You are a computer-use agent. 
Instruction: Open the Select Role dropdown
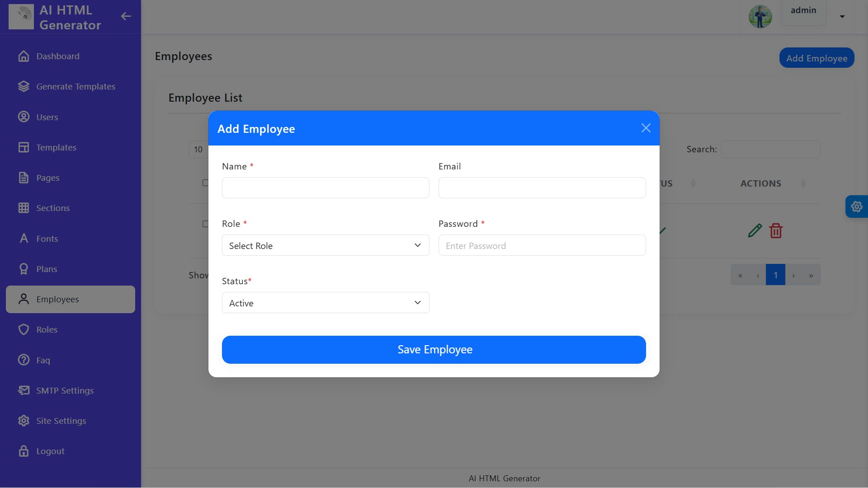coord(325,245)
